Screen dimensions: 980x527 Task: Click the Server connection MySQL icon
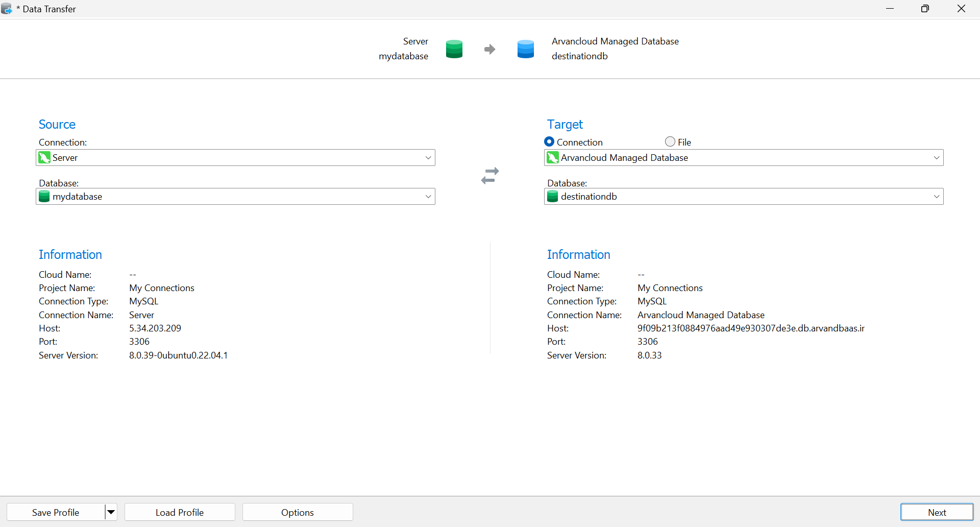[44, 158]
